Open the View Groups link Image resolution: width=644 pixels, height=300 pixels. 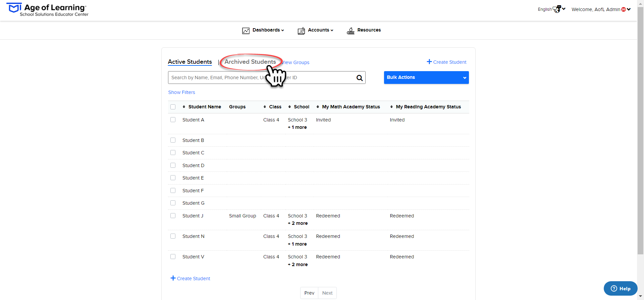point(296,62)
